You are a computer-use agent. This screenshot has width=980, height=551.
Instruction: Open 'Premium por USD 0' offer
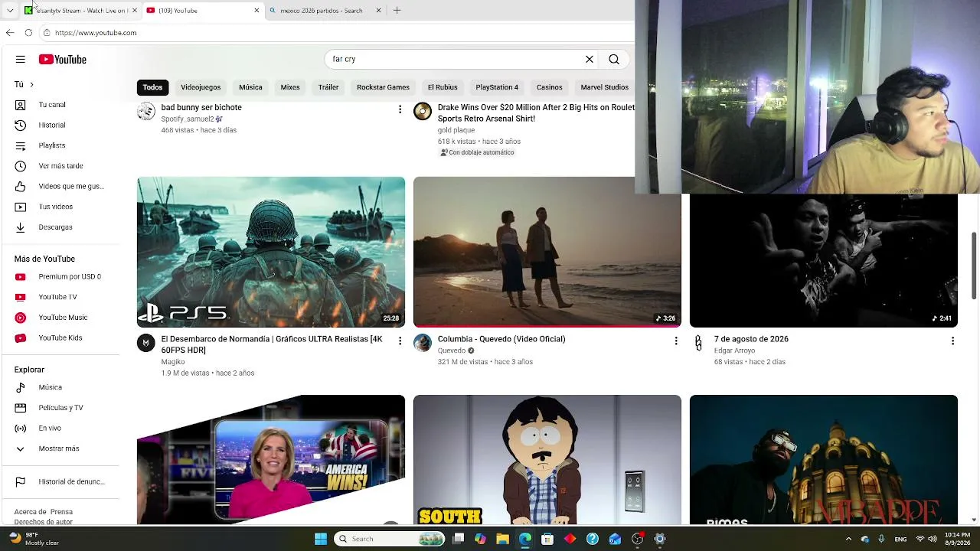pyautogui.click(x=61, y=277)
